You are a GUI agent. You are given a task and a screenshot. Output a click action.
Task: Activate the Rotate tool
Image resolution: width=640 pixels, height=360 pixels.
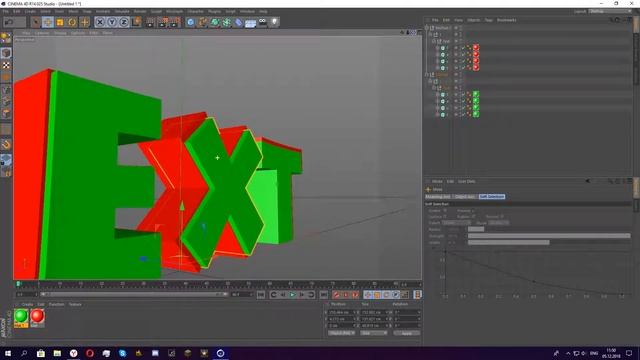click(x=72, y=22)
